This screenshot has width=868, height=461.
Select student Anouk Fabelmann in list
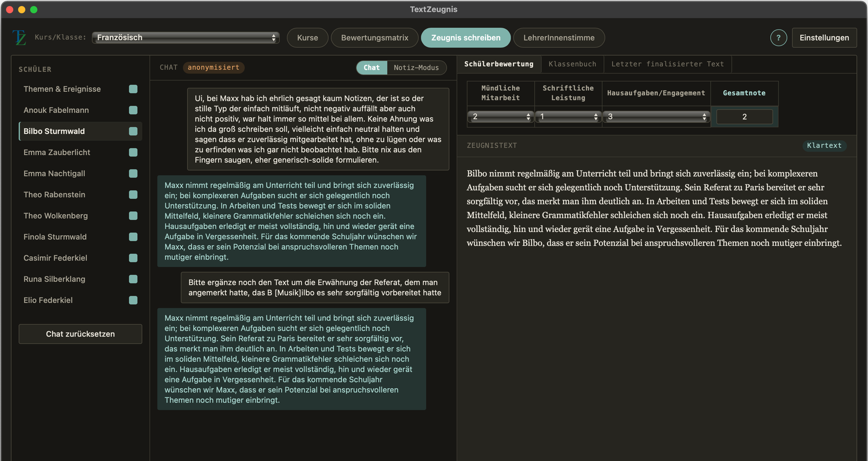(80, 110)
